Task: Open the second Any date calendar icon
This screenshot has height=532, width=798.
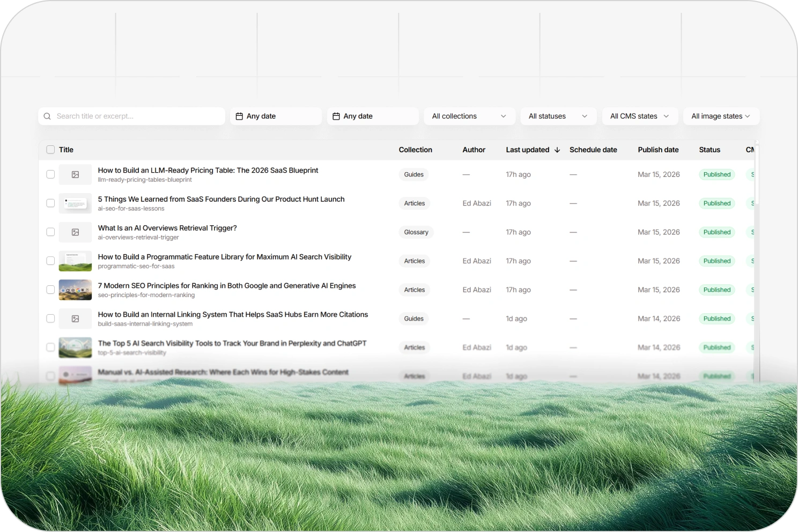Action: (337, 115)
